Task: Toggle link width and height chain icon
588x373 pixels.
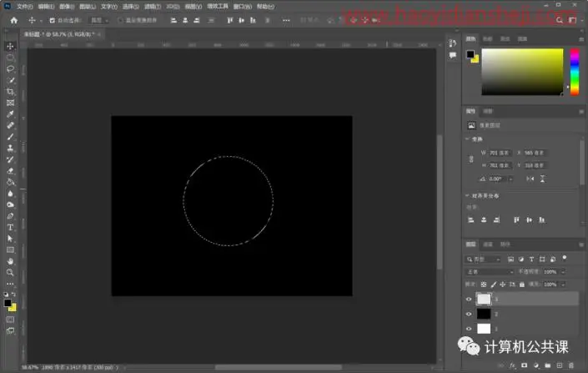Action: pyautogui.click(x=471, y=159)
